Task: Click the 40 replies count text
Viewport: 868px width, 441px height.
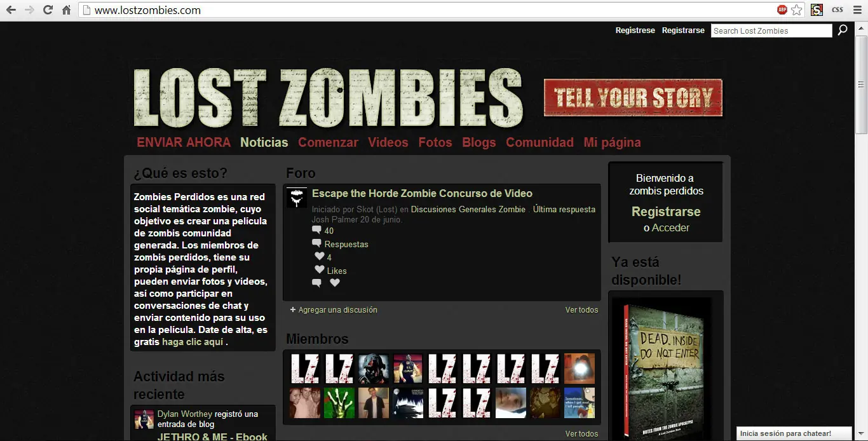Action: click(x=329, y=231)
